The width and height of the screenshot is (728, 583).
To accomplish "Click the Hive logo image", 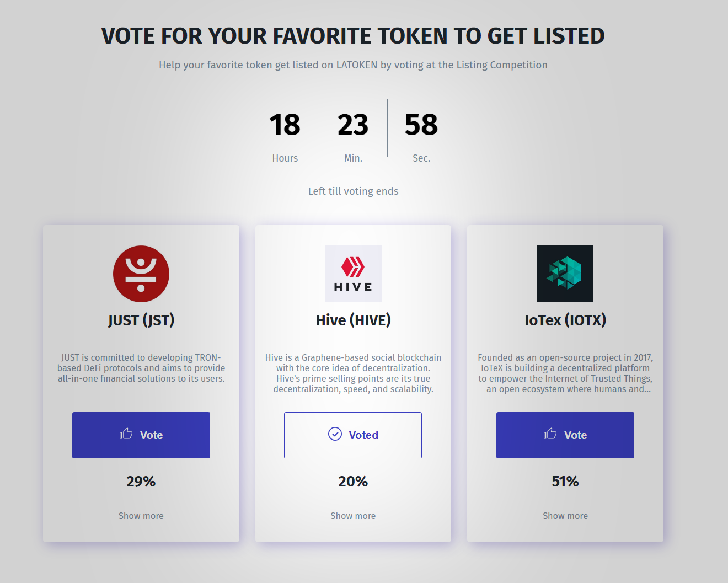I will (353, 274).
